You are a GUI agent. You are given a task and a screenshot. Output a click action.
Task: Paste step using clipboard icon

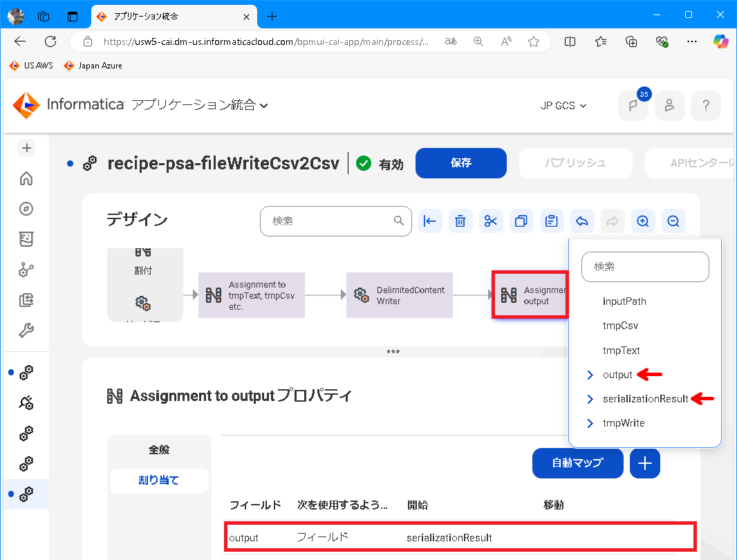(x=551, y=221)
